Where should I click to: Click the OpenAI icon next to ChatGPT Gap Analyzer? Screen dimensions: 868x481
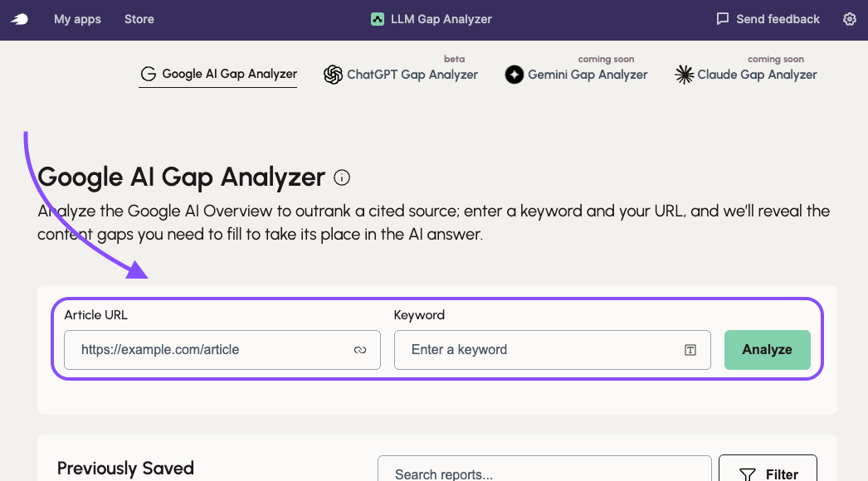[x=333, y=74]
